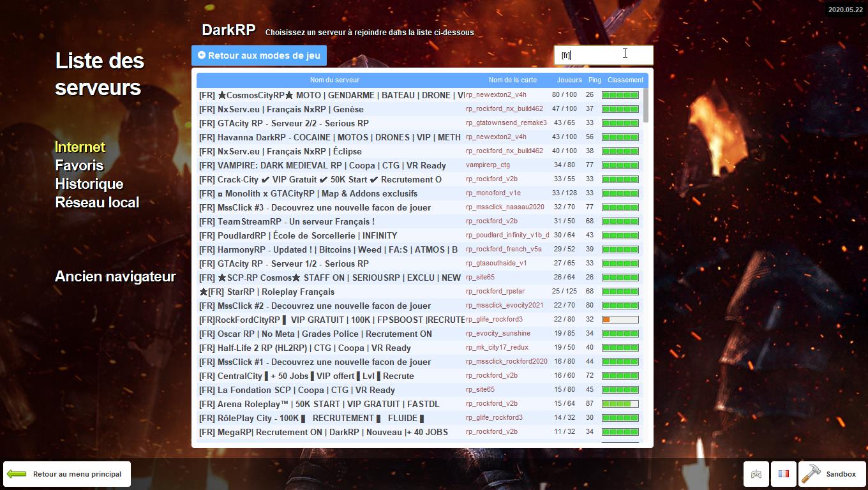Select the PoudlardRP École de Sorcellerie server
This screenshot has height=490, width=868.
(298, 235)
